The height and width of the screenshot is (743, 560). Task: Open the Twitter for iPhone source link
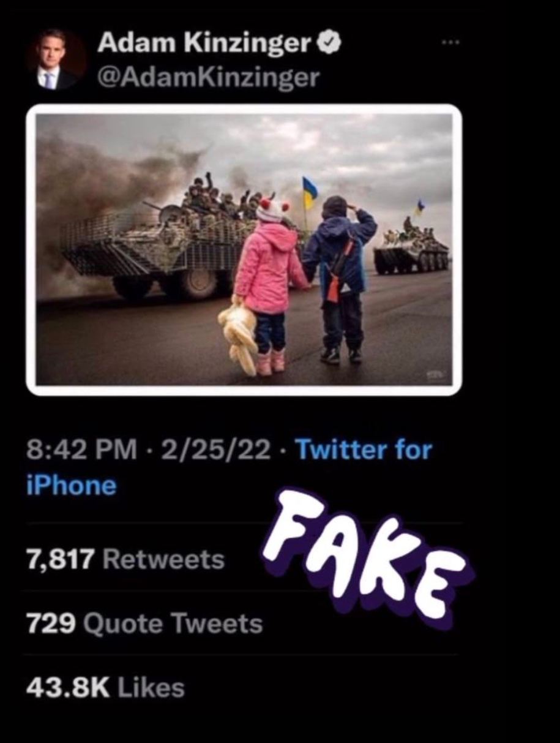click(230, 468)
